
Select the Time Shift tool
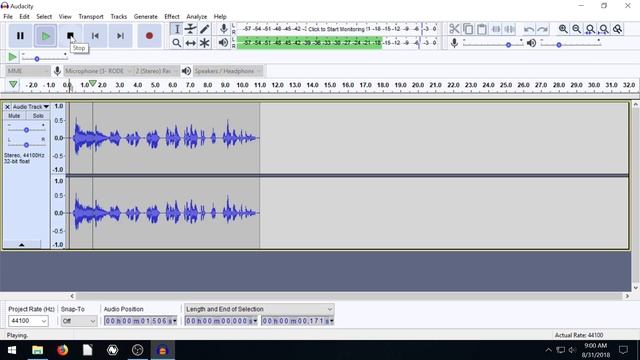coord(191,43)
